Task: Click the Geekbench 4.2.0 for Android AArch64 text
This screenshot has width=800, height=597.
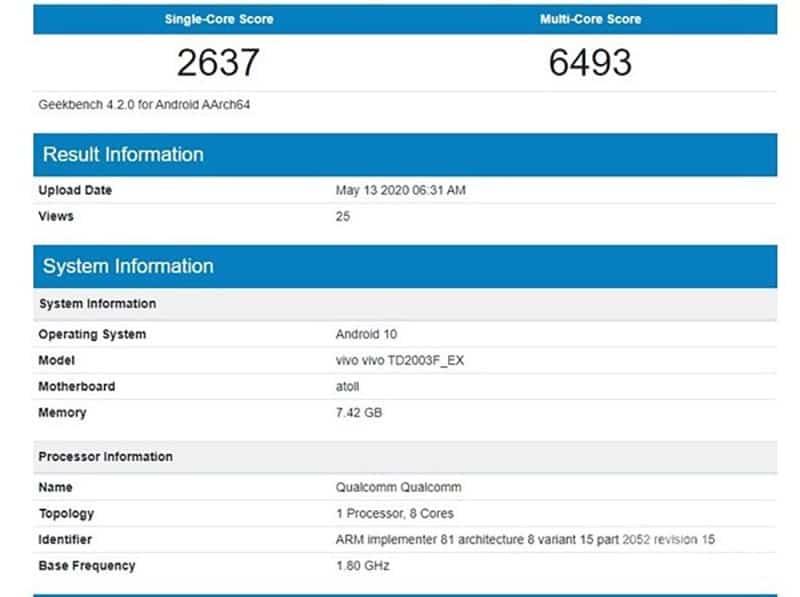Action: [x=144, y=105]
